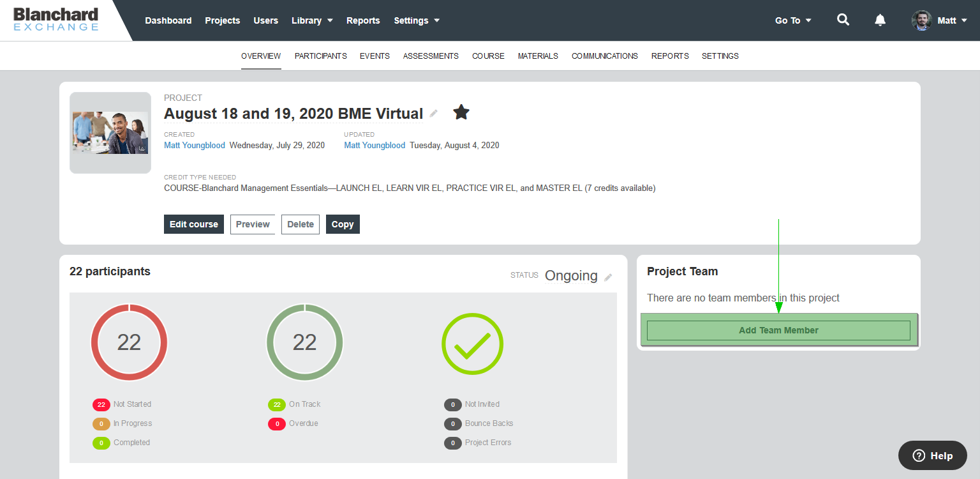Click 'Tuesday, August 4, 2020' date
Screen dimensions: 980x479
[454, 146]
